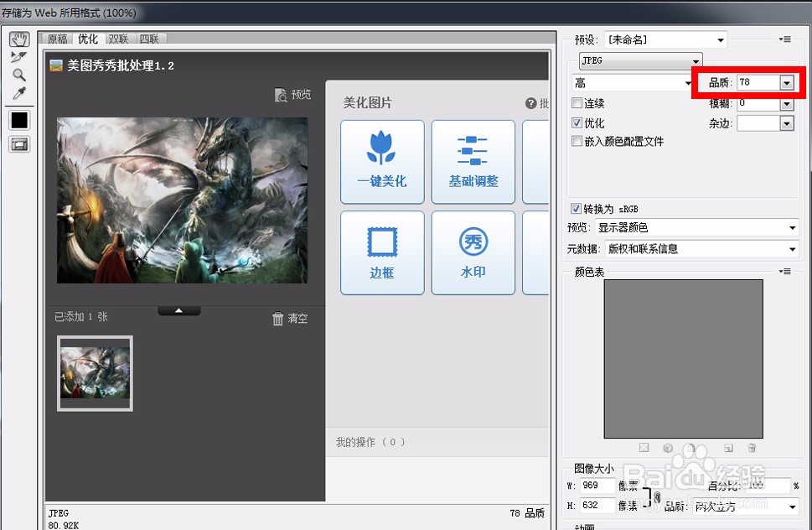Click the lock color icon
Image resolution: width=812 pixels, height=530 pixels.
click(x=691, y=448)
